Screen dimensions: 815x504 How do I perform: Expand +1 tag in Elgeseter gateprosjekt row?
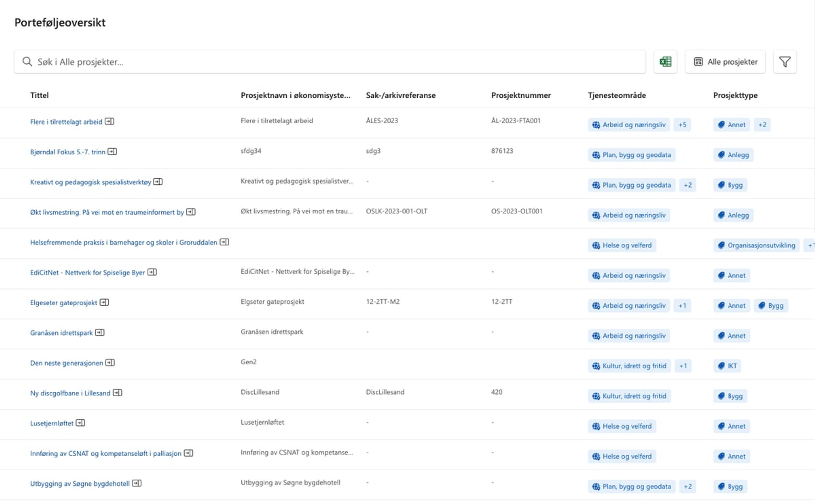click(x=682, y=306)
